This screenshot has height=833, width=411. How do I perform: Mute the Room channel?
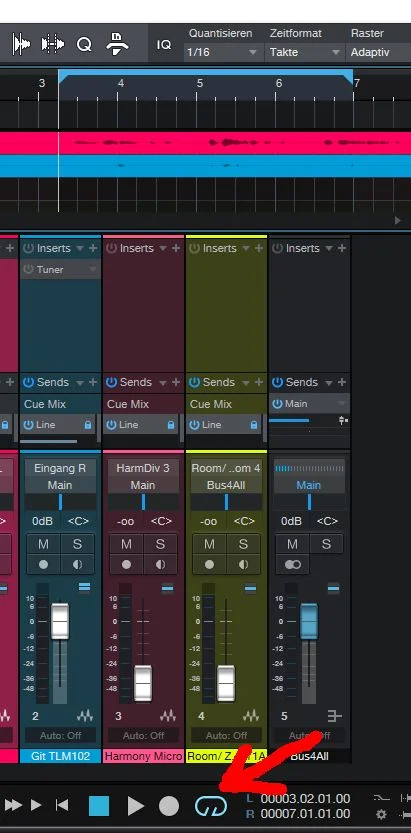pyautogui.click(x=209, y=544)
